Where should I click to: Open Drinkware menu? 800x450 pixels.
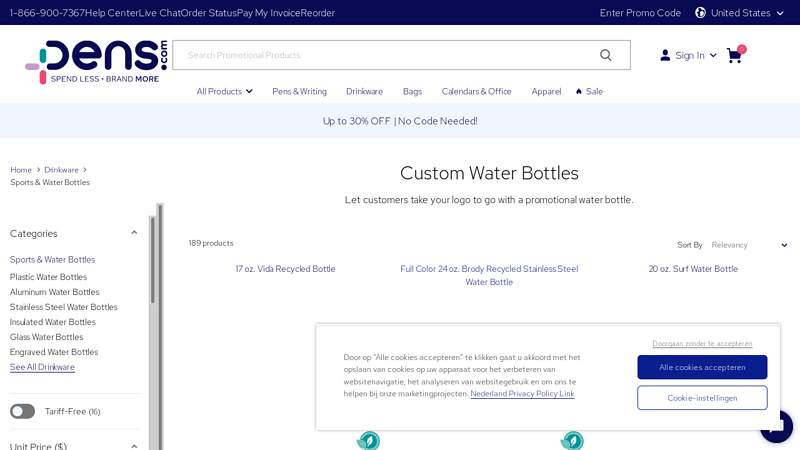[x=364, y=91]
